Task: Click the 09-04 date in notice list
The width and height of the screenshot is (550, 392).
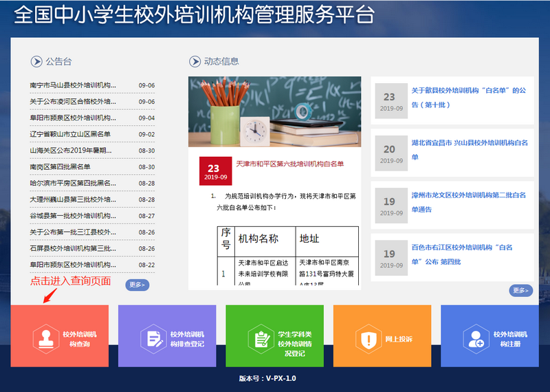Action: tap(146, 118)
